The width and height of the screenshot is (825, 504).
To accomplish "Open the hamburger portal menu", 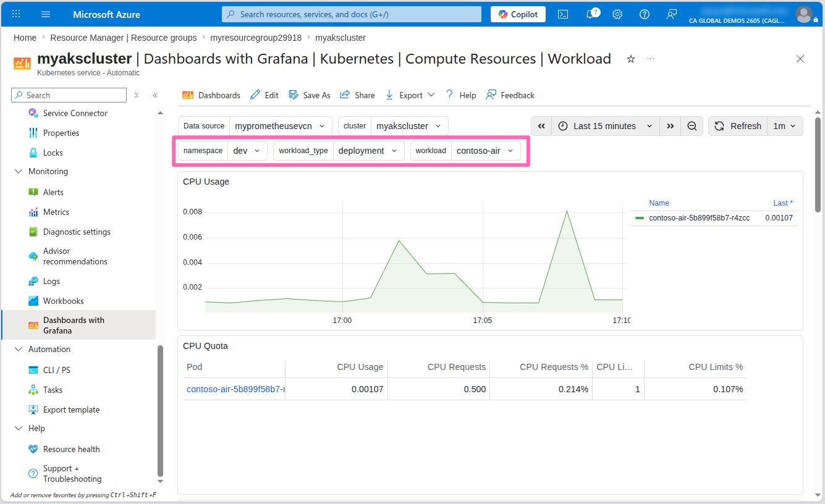I will coord(46,14).
